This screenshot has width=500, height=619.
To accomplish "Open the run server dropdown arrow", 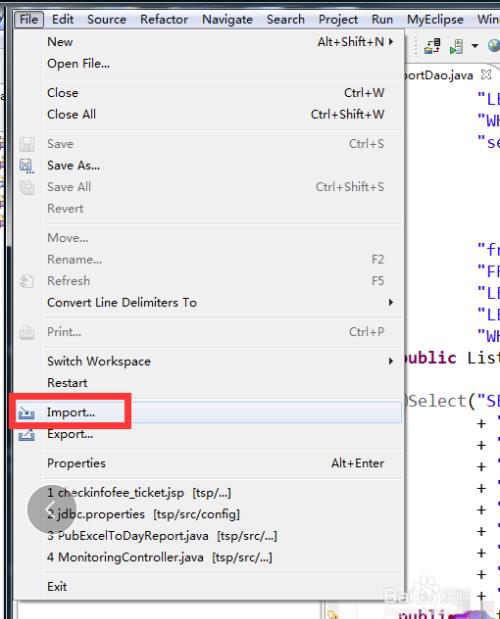I will pos(475,46).
